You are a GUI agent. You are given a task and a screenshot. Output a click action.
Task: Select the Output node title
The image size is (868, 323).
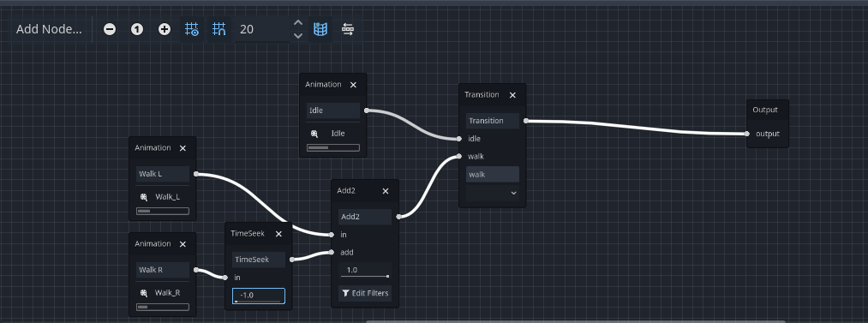coord(765,110)
